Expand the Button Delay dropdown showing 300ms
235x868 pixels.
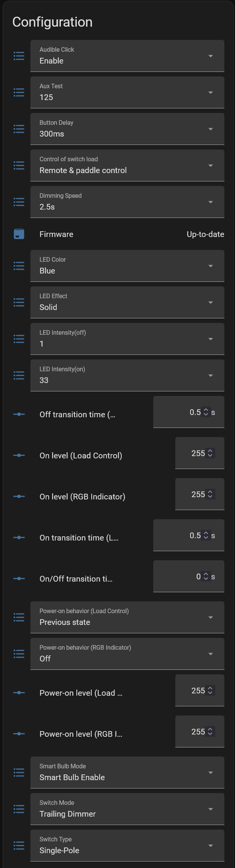click(127, 129)
